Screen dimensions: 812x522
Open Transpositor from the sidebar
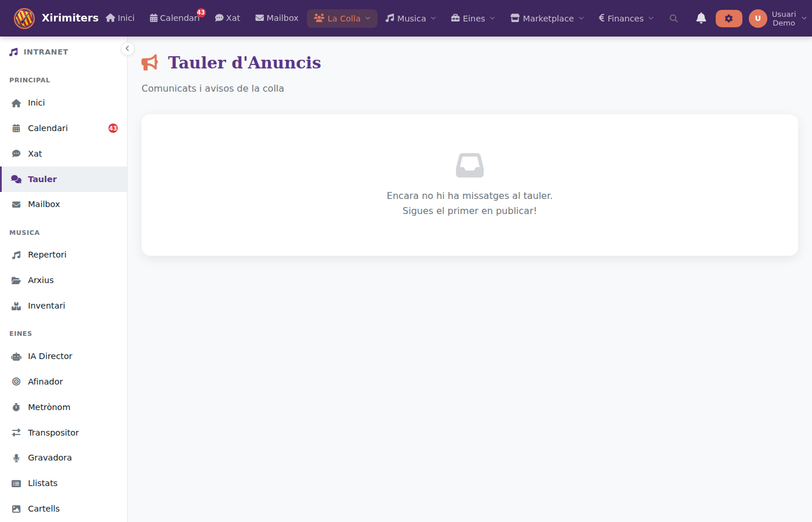click(x=53, y=433)
